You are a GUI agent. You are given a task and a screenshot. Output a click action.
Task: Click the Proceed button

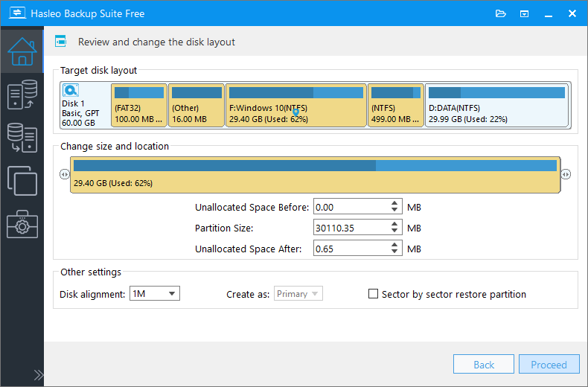pyautogui.click(x=549, y=364)
